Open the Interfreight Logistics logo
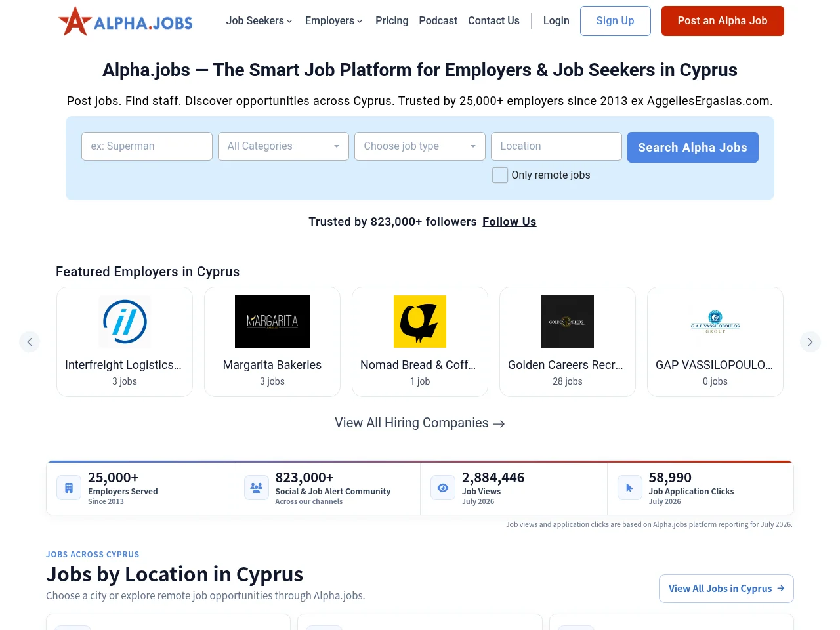 point(125,322)
